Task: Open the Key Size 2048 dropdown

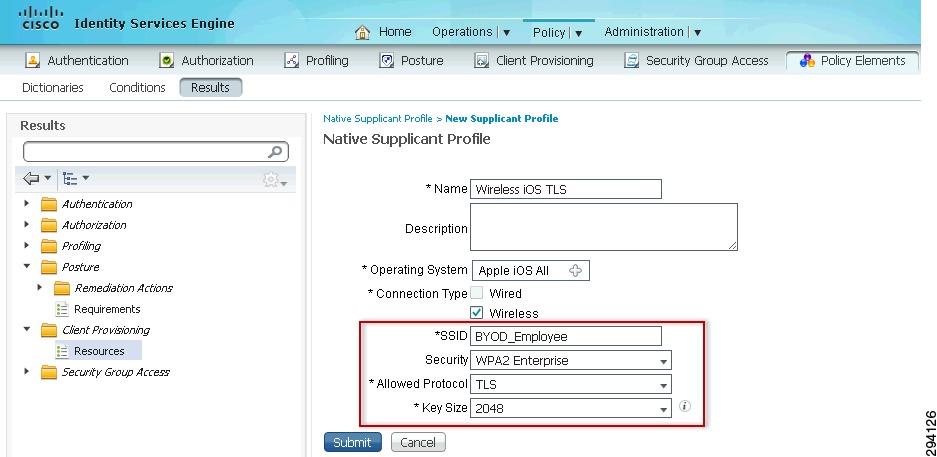Action: pos(571,408)
